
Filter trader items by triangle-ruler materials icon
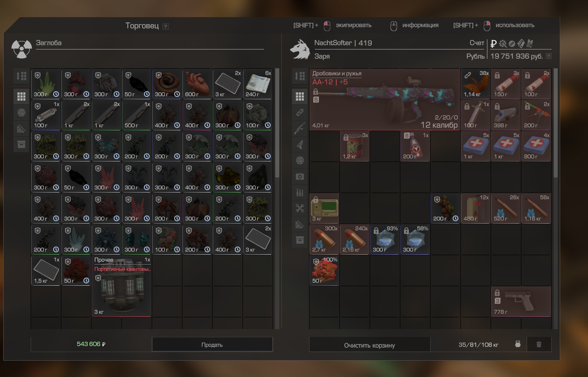point(21,129)
